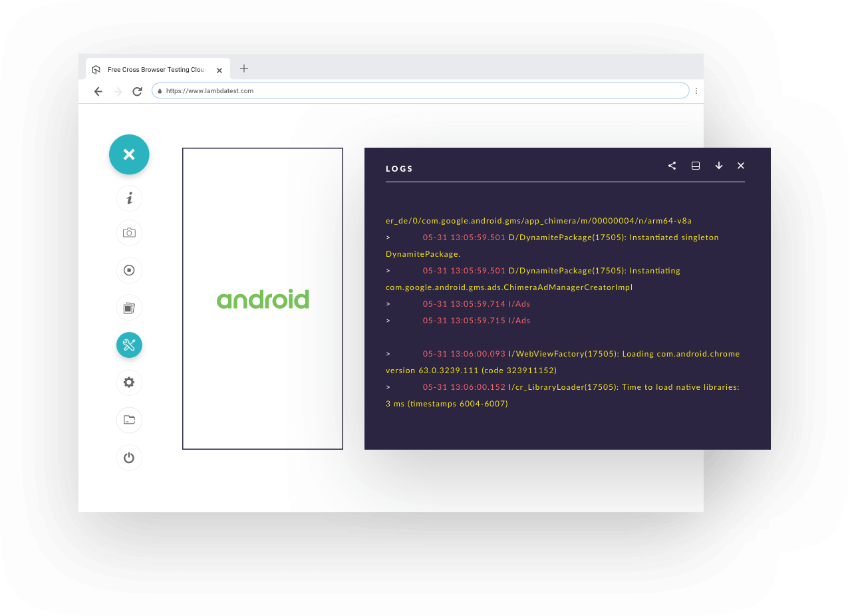Open the gallery icon in sidebar
Viewport: 850px width, 616px height.
click(129, 308)
